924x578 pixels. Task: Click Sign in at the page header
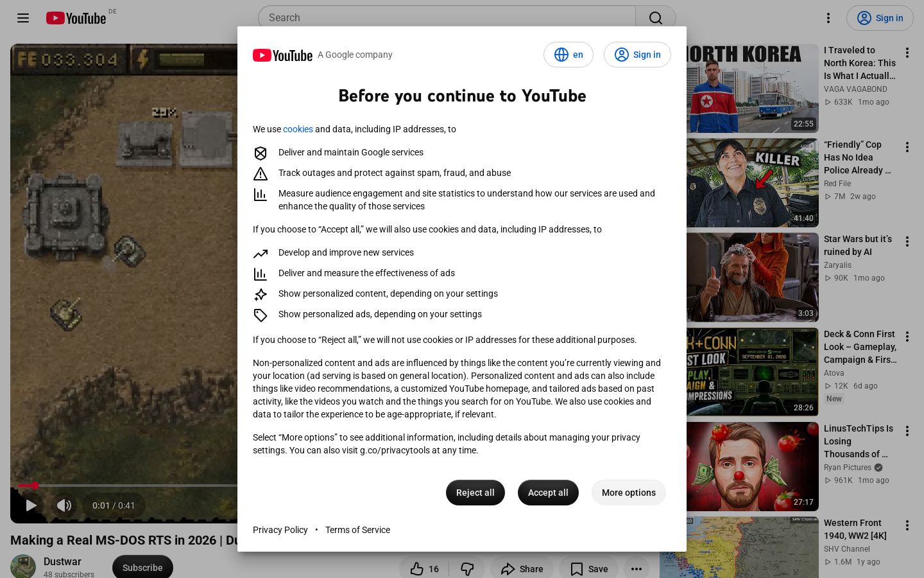[880, 18]
